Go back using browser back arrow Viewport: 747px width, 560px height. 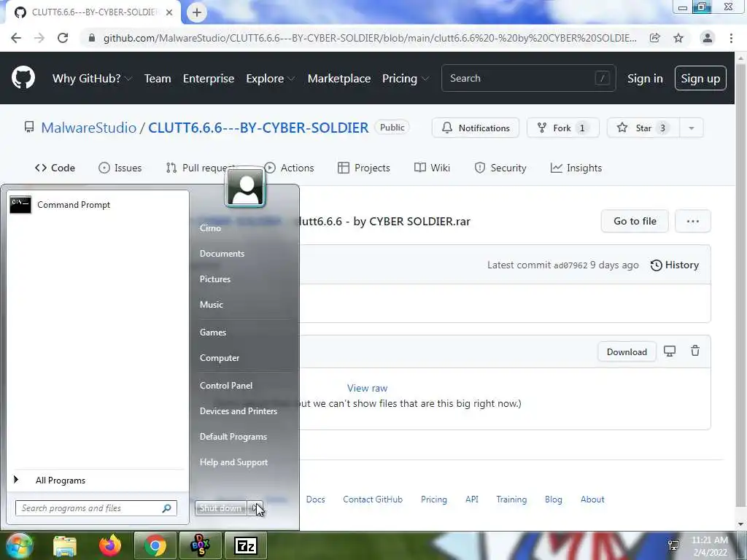(16, 38)
